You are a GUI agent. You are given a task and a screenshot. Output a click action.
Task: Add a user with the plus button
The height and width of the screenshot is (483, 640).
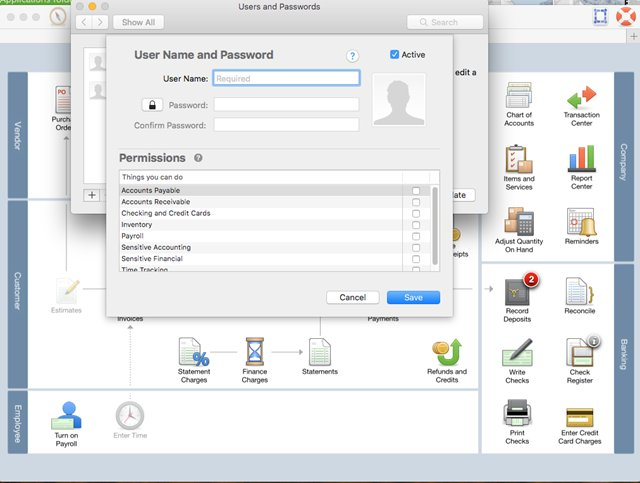(92, 195)
